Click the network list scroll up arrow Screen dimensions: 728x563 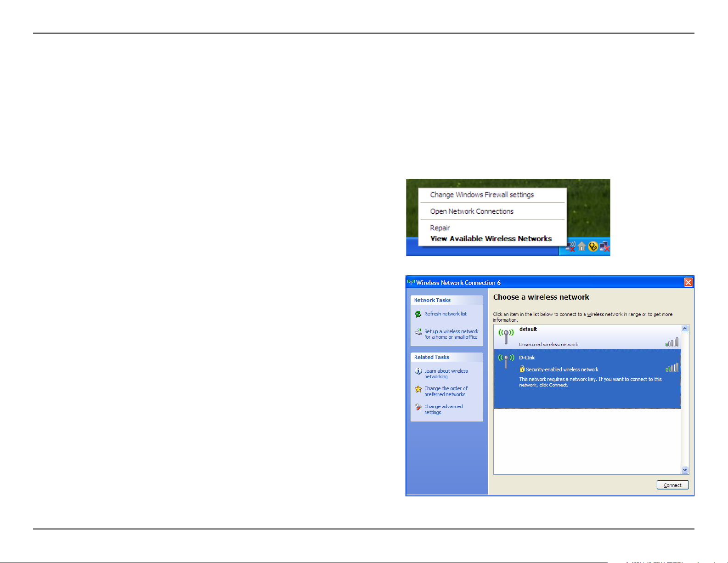click(x=685, y=329)
